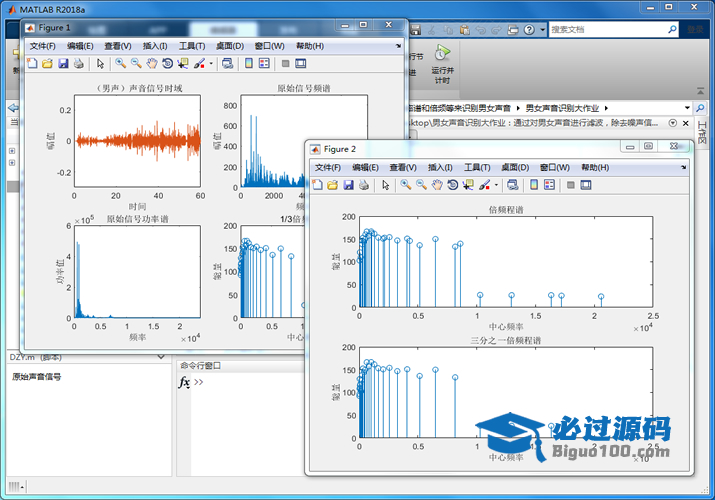Open brush color dropdown arrow in Figure 1
This screenshot has width=715, height=500.
tap(210, 64)
